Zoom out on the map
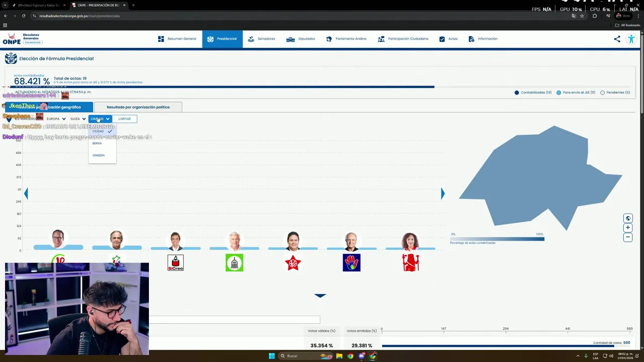Image resolution: width=644 pixels, height=362 pixels. pyautogui.click(x=628, y=237)
